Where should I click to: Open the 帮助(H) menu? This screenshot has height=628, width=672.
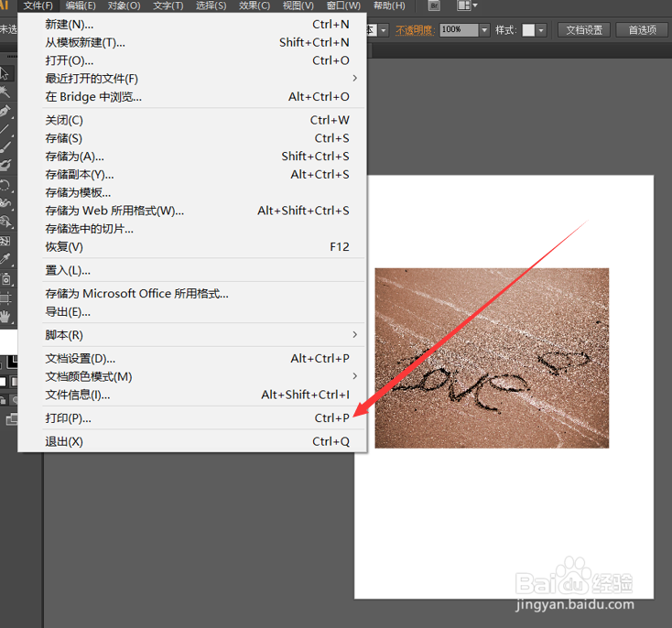point(389,5)
